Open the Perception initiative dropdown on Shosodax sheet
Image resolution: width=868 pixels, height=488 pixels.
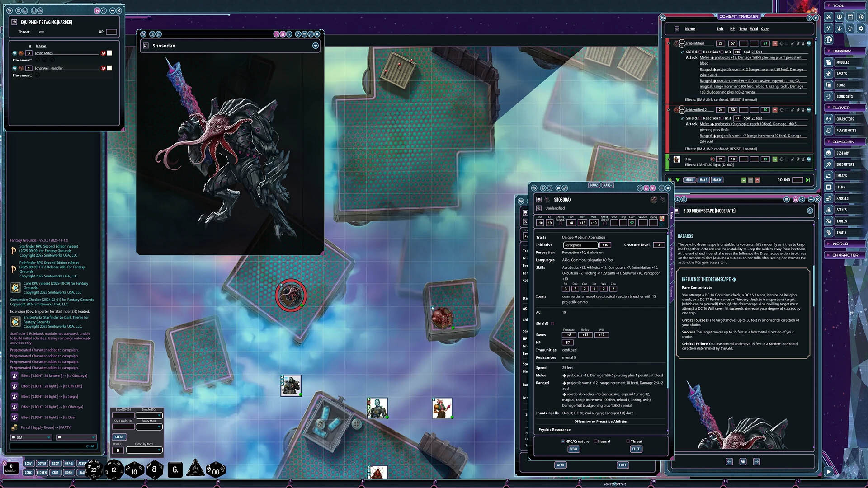(580, 245)
